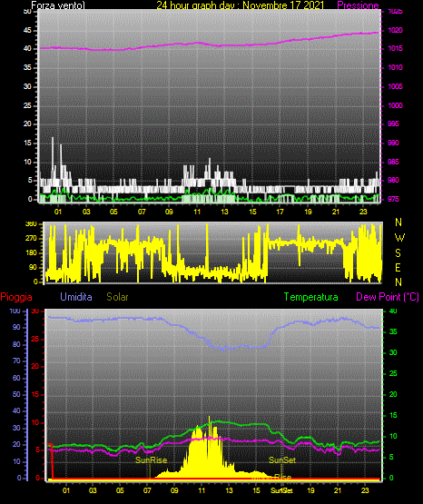Click the E wind direction label
Image resolution: width=423 pixels, height=504 pixels.
[398, 267]
